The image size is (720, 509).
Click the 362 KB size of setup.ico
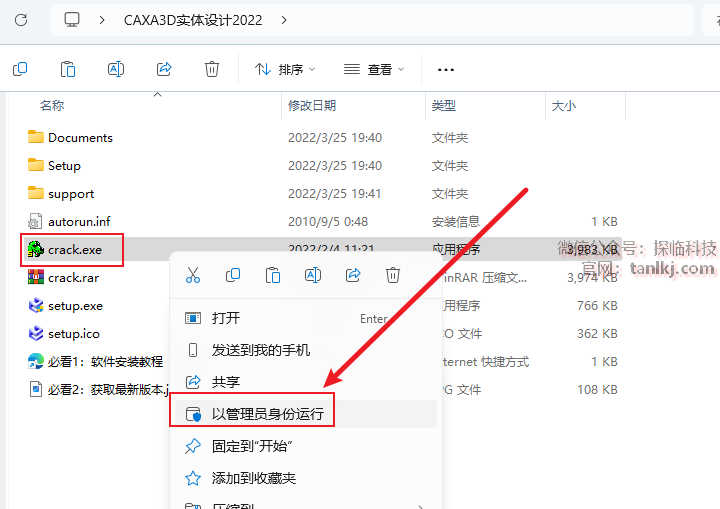pyautogui.click(x=597, y=334)
